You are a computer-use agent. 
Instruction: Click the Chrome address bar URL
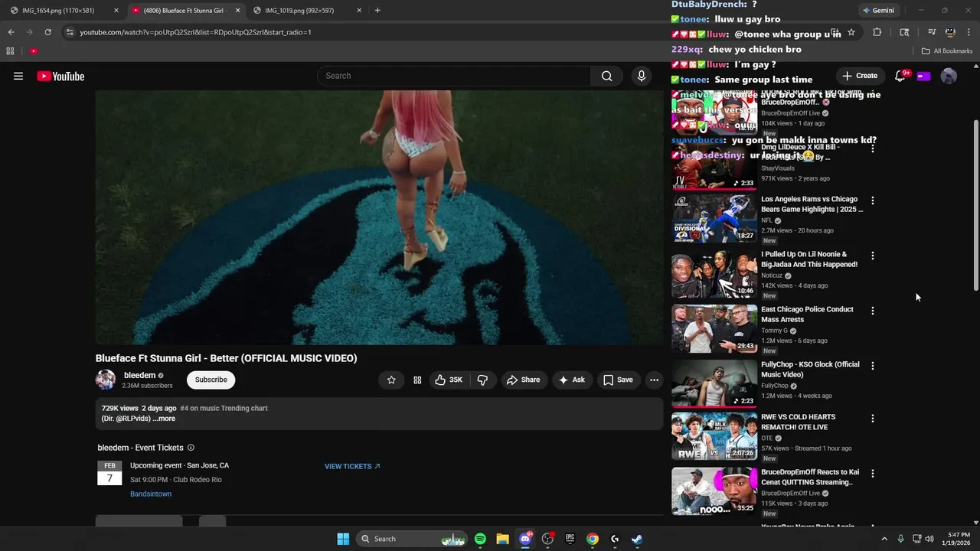[195, 32]
